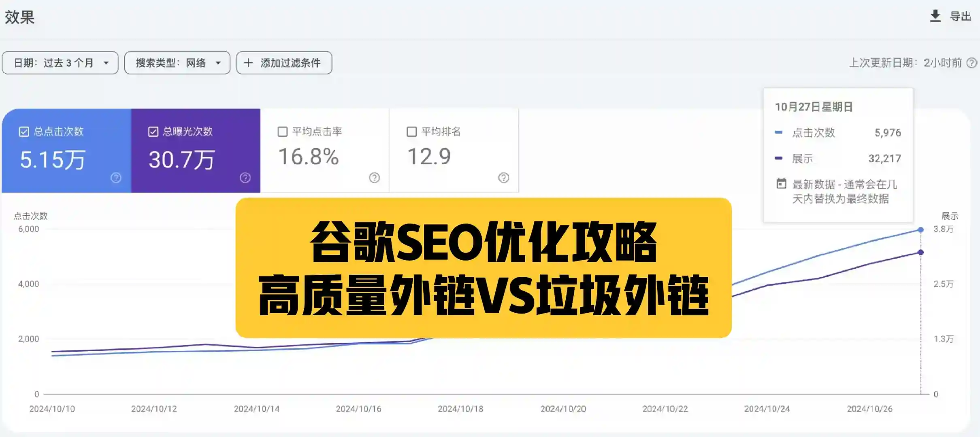Click the calendar icon beside 最新数据 note
The height and width of the screenshot is (437, 980).
coord(782,184)
